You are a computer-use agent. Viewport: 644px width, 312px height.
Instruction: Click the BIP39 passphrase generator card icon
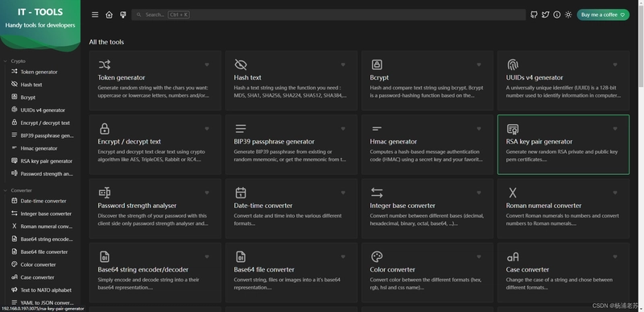pyautogui.click(x=241, y=129)
